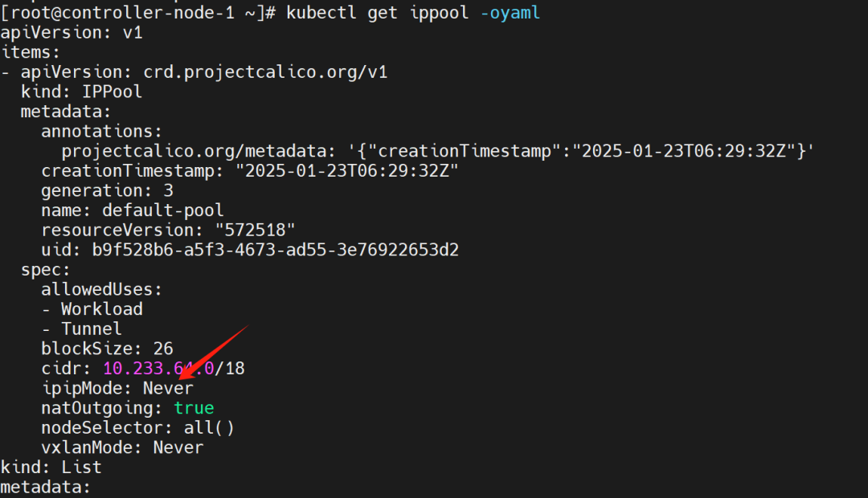Image resolution: width=868 pixels, height=498 pixels.
Task: Click the Workload entry under allowedUses
Action: 102,309
